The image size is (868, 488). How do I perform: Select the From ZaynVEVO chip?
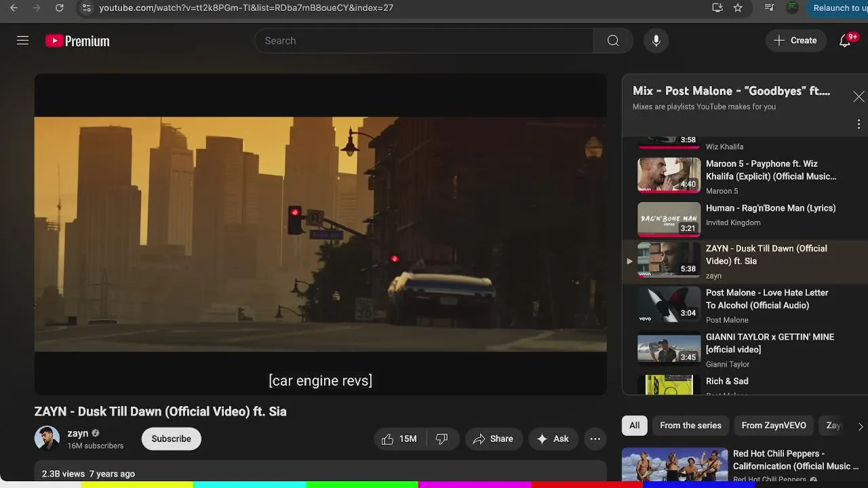point(774,426)
